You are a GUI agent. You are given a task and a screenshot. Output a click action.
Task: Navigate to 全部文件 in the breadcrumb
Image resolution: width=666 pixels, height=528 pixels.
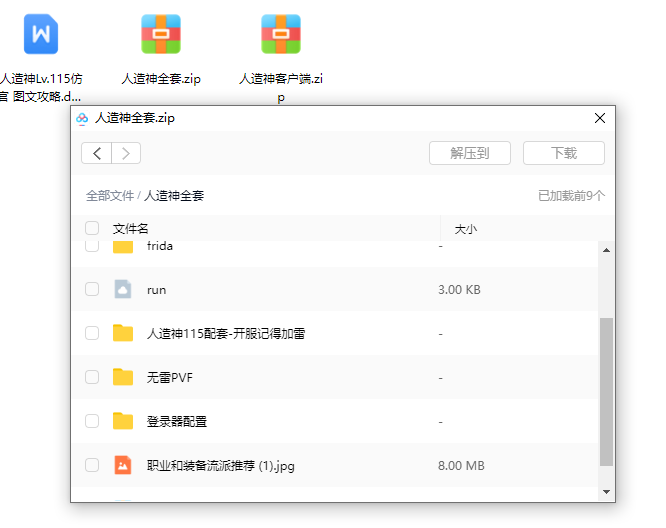tap(109, 196)
